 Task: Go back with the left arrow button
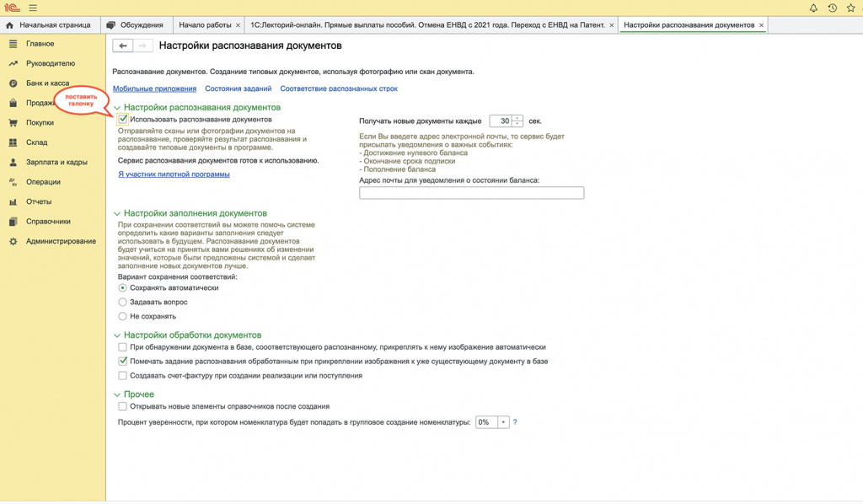(x=123, y=46)
